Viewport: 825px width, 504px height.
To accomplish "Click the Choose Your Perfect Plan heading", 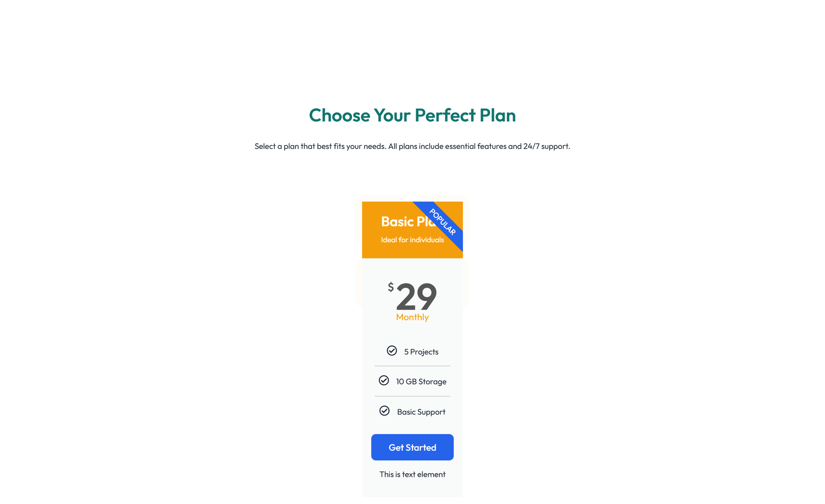I will pyautogui.click(x=412, y=115).
